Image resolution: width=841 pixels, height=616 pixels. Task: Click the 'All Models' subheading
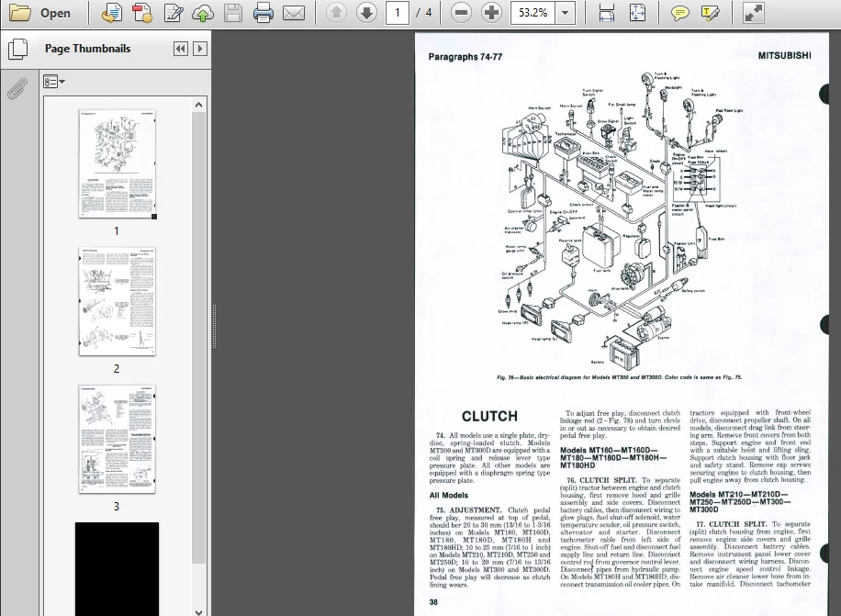coord(448,496)
